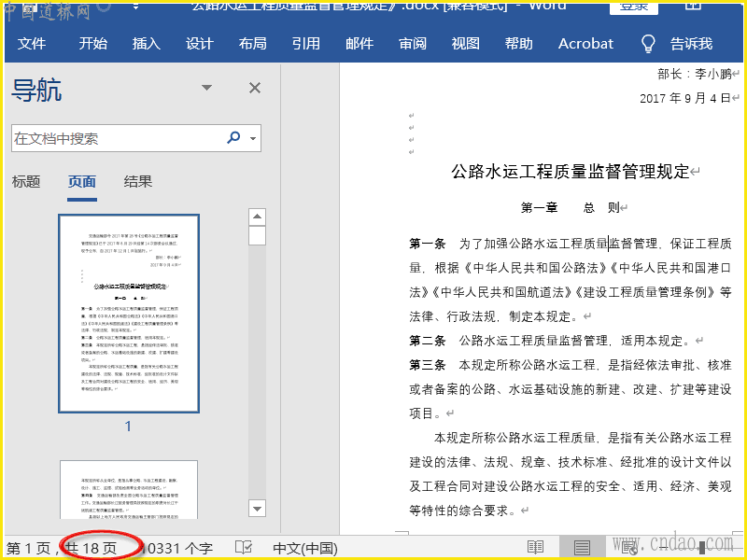Click the document title 公路水运工程质量监督管理规定
Screen dimensions: 747x560
tap(571, 172)
